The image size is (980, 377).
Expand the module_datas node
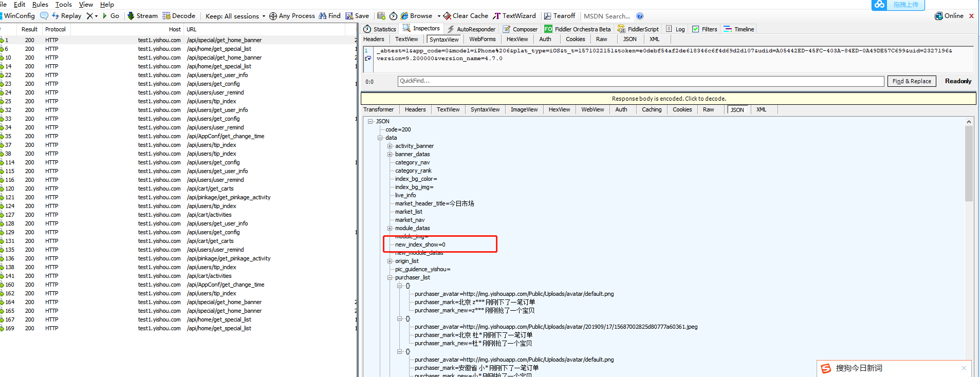pos(390,228)
